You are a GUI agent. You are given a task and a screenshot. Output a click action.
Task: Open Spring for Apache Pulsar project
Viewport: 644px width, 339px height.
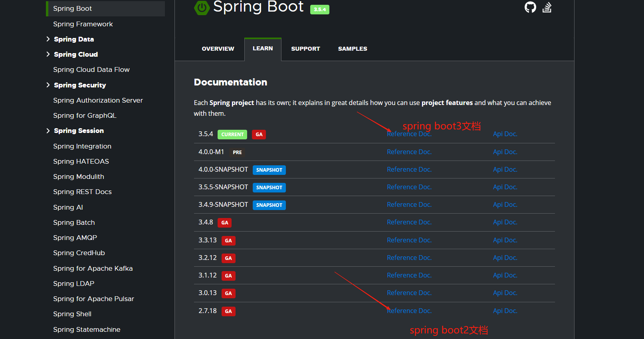tap(93, 299)
